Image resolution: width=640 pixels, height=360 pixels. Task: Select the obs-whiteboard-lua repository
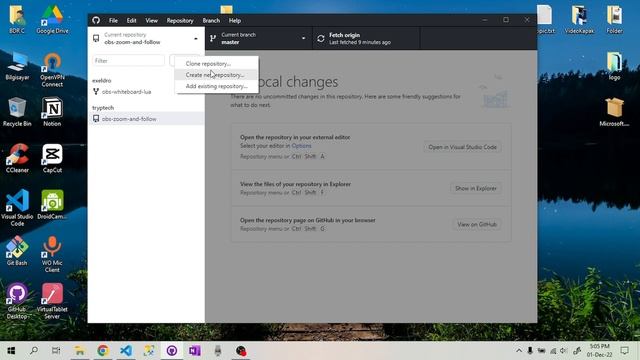point(146,92)
